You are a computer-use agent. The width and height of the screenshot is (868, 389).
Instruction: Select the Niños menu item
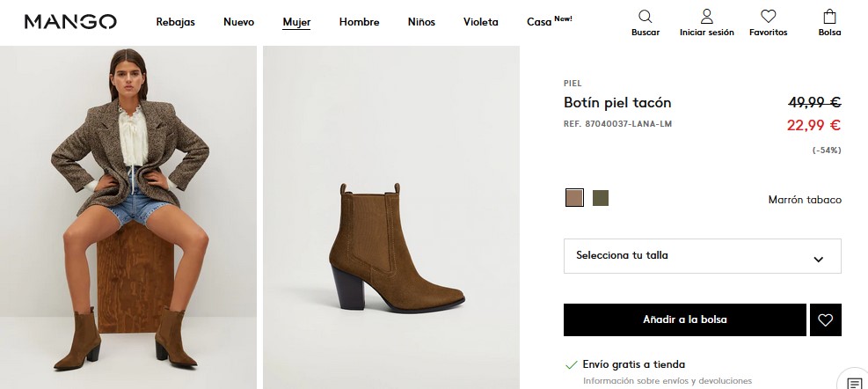click(421, 22)
